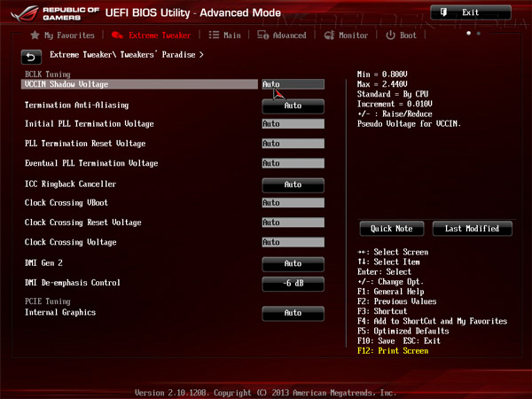Click the Advanced tab chip icon
The height and width of the screenshot is (399, 532).
coord(263,35)
